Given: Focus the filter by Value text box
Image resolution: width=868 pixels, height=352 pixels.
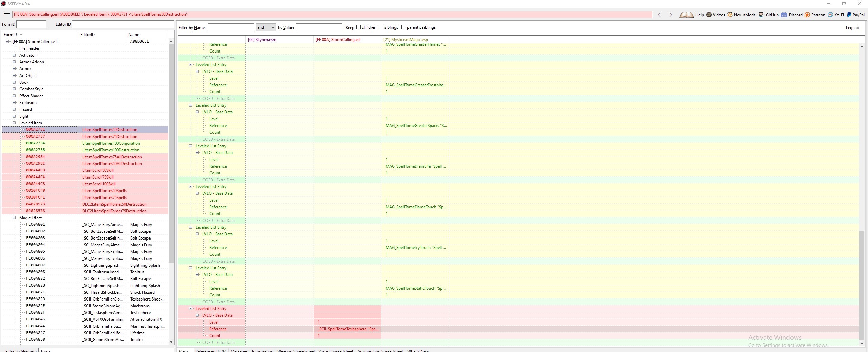Looking at the screenshot, I should pyautogui.click(x=319, y=27).
